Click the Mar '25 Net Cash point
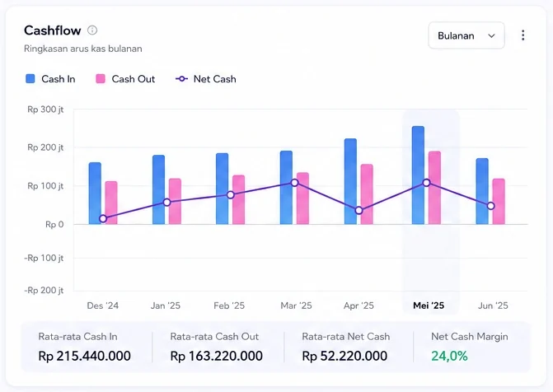The height and width of the screenshot is (392, 553). point(294,183)
